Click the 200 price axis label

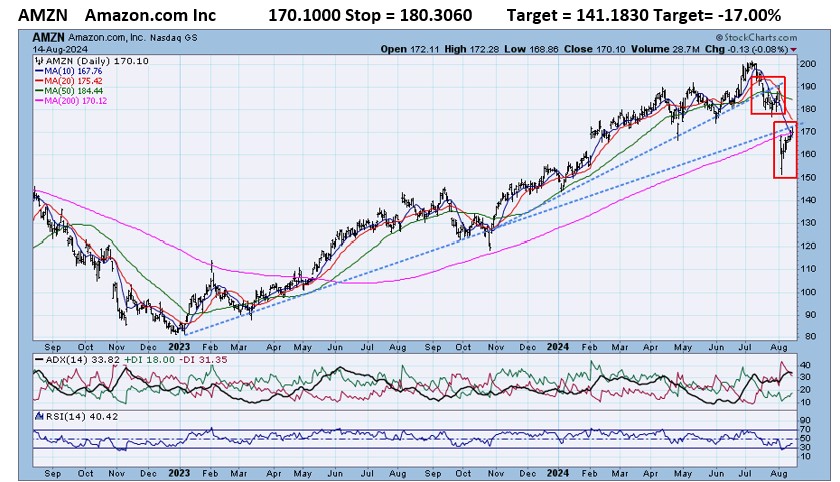tap(809, 64)
